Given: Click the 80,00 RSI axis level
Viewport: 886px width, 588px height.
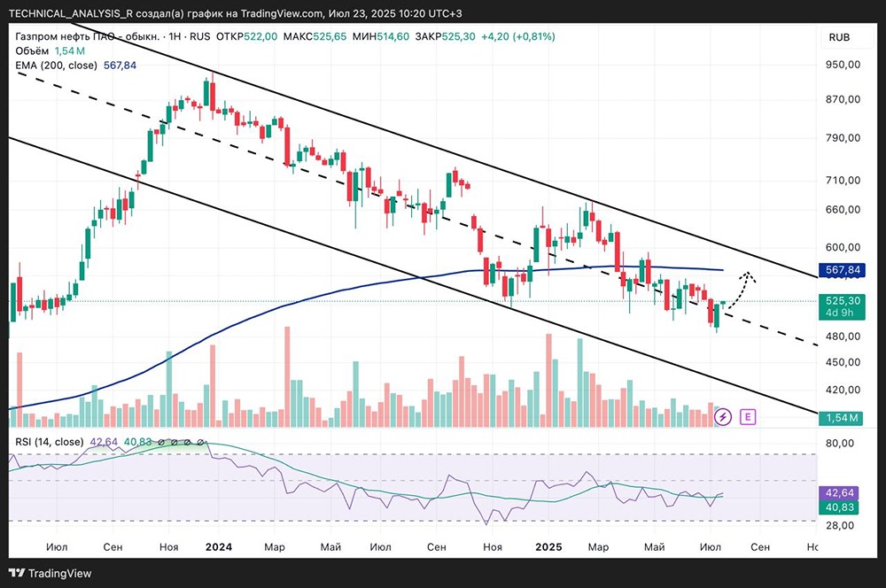Looking at the screenshot, I should [840, 444].
